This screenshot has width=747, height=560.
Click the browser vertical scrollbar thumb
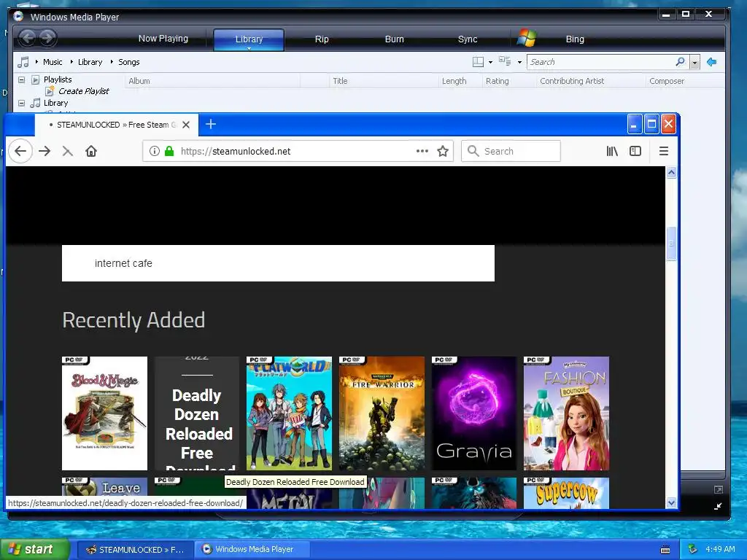pos(671,244)
